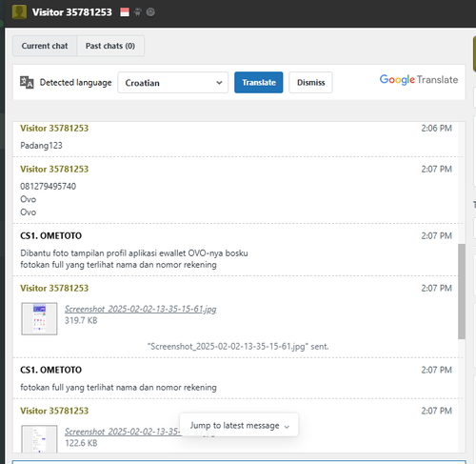Click the visitor avatar icon
476x464 pixels.
(x=19, y=12)
